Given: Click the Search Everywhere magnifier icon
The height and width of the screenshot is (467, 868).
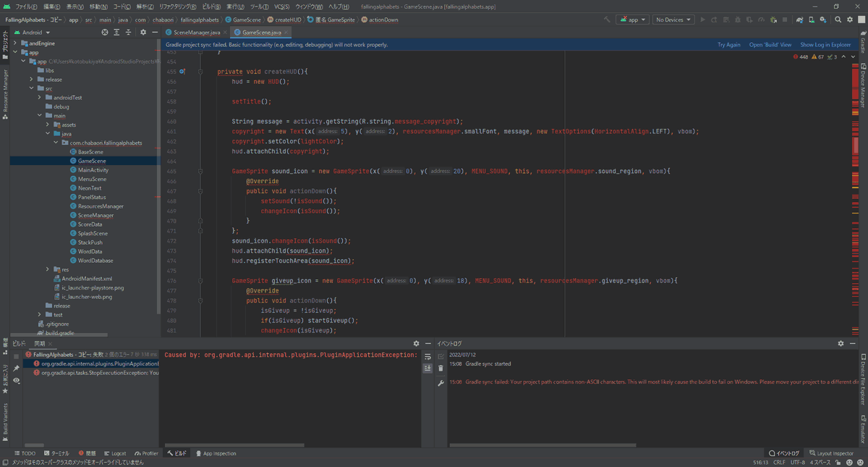Looking at the screenshot, I should click(x=838, y=20).
